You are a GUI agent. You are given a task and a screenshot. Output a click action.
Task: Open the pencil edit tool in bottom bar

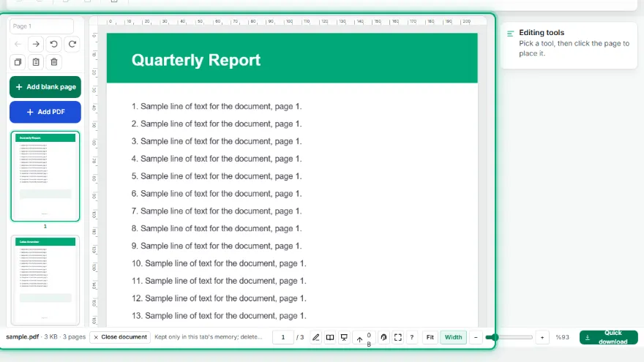(x=315, y=337)
